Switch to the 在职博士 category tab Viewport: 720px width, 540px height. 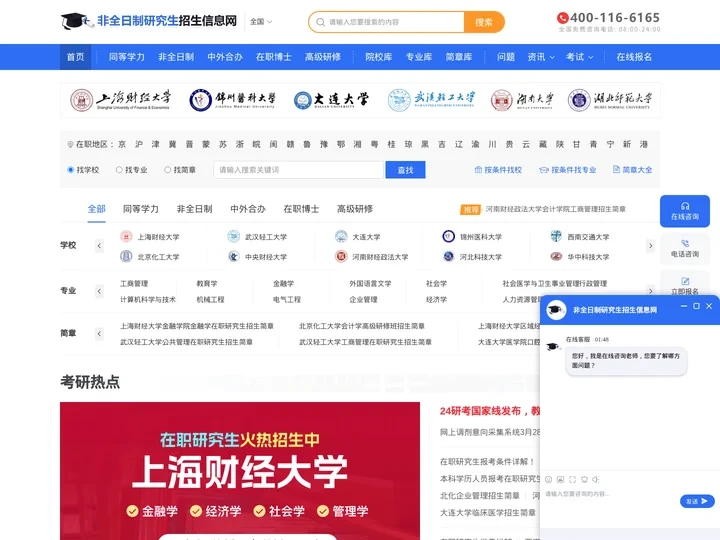click(301, 209)
